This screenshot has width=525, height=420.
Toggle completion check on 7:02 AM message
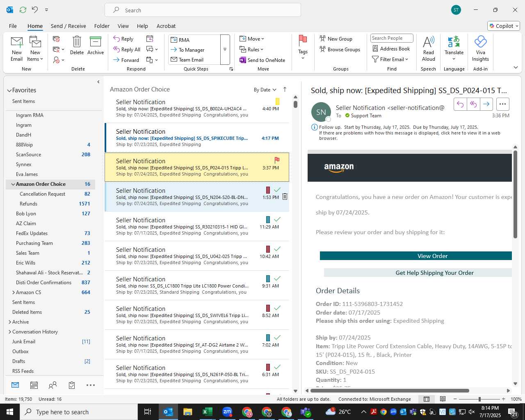[x=277, y=338]
